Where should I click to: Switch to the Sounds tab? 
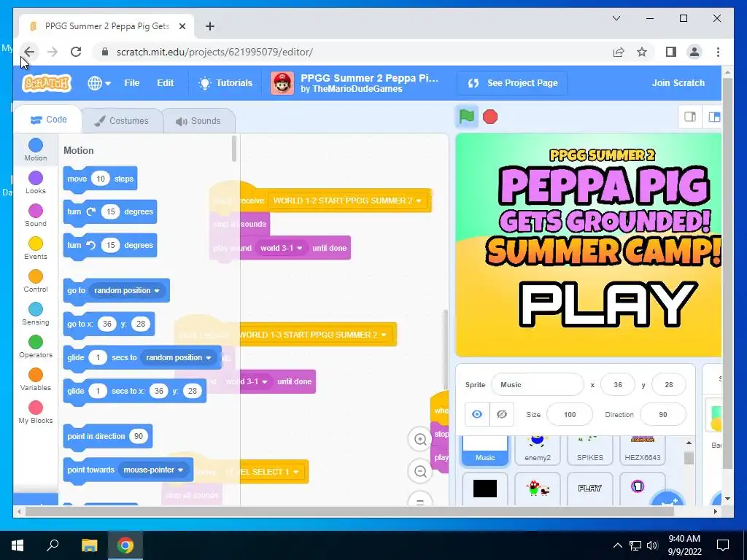click(x=198, y=120)
